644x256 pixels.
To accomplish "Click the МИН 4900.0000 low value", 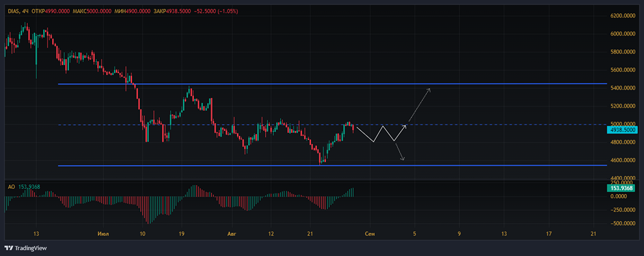I will (x=132, y=12).
